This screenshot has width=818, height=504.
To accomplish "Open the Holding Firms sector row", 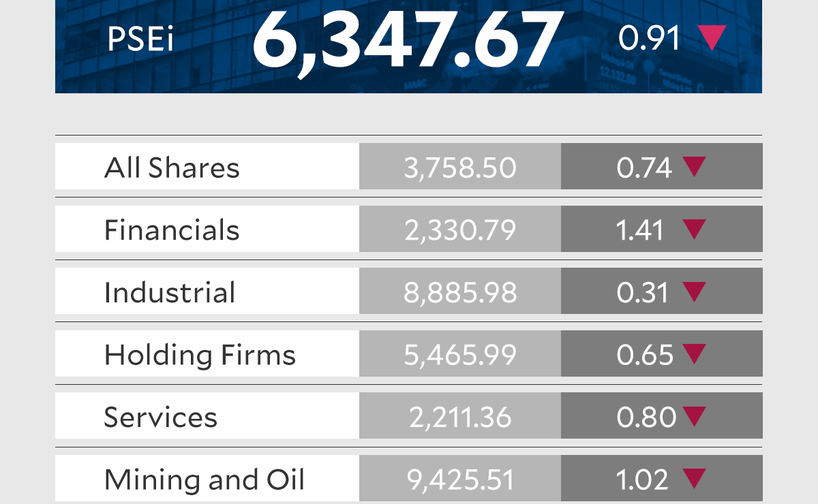I will [x=200, y=355].
